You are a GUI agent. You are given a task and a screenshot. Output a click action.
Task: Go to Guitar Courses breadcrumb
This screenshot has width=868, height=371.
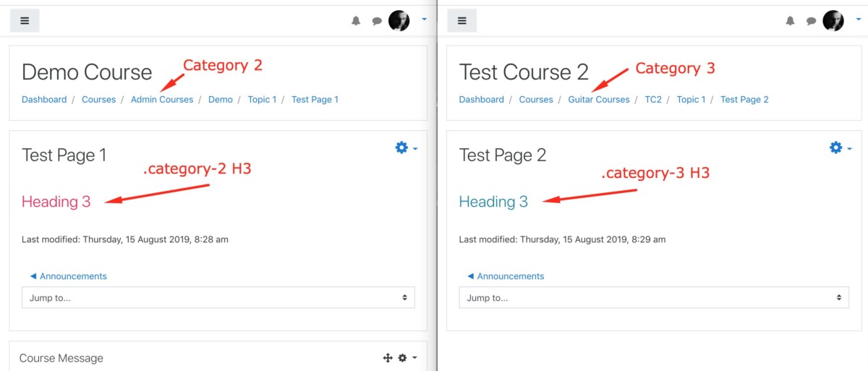(x=599, y=100)
